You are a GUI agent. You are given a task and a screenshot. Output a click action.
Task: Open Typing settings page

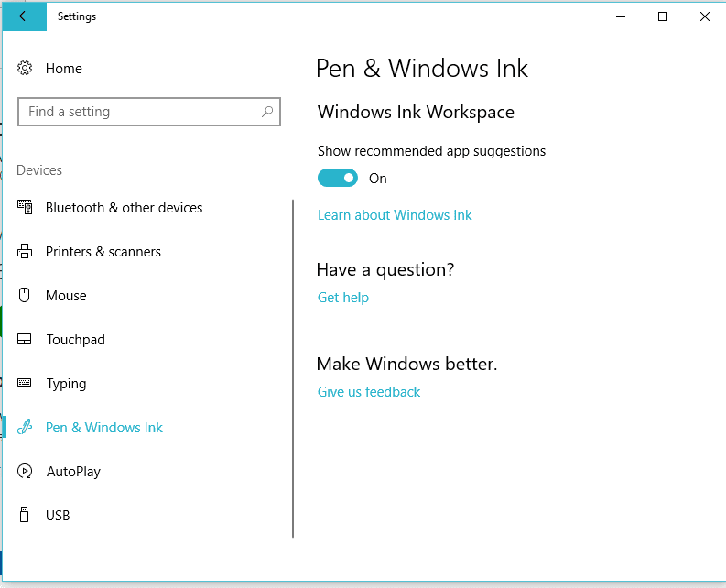[x=66, y=384]
